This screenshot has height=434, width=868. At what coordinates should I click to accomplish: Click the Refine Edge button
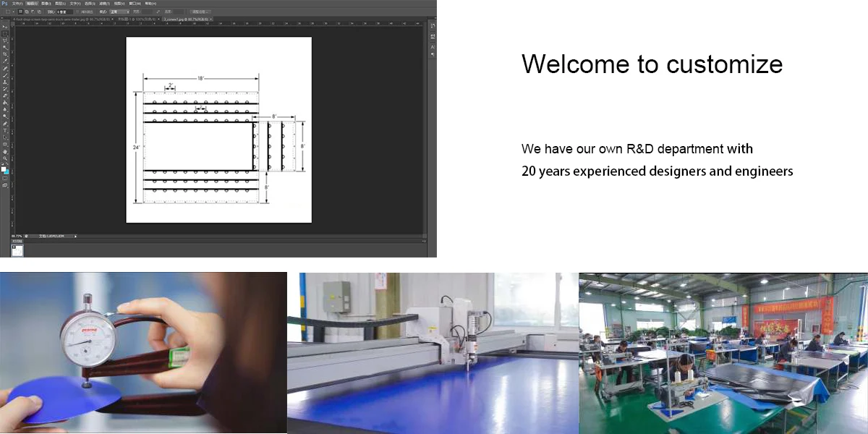[x=199, y=12]
